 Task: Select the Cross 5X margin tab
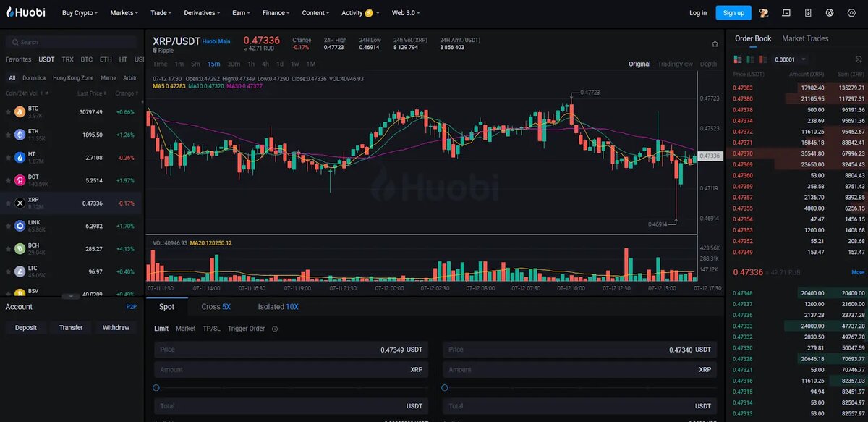tap(216, 307)
